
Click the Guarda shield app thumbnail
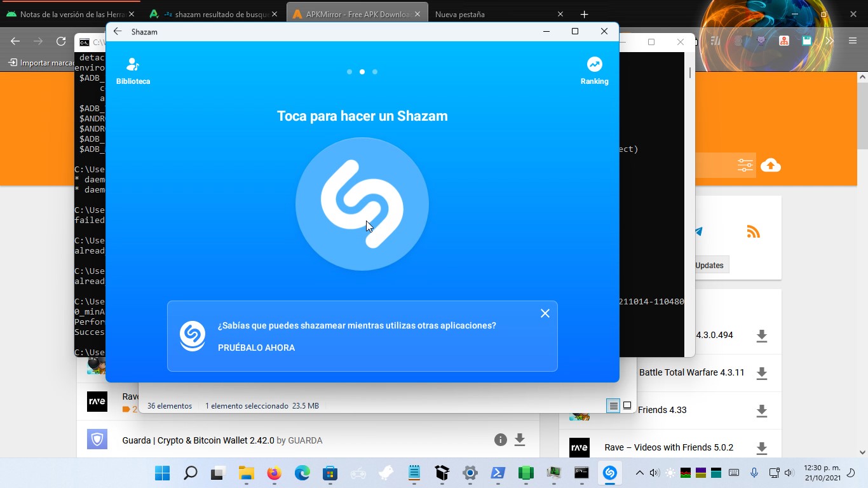click(97, 439)
